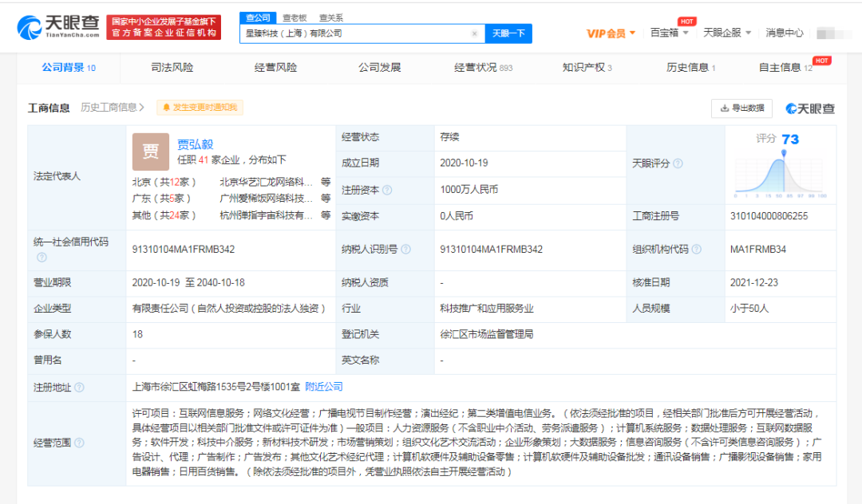
Task: Click the score value 73
Action: point(790,140)
